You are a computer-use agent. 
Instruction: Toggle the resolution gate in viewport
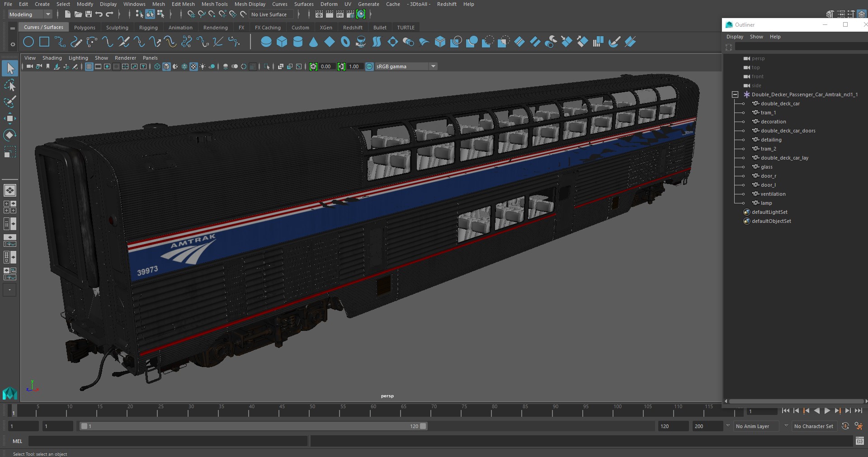point(107,66)
